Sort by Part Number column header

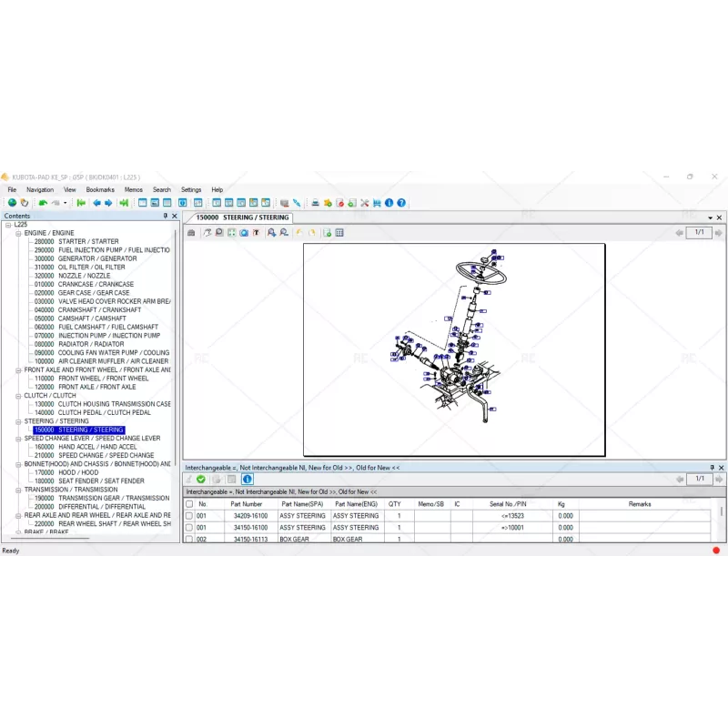(x=247, y=503)
